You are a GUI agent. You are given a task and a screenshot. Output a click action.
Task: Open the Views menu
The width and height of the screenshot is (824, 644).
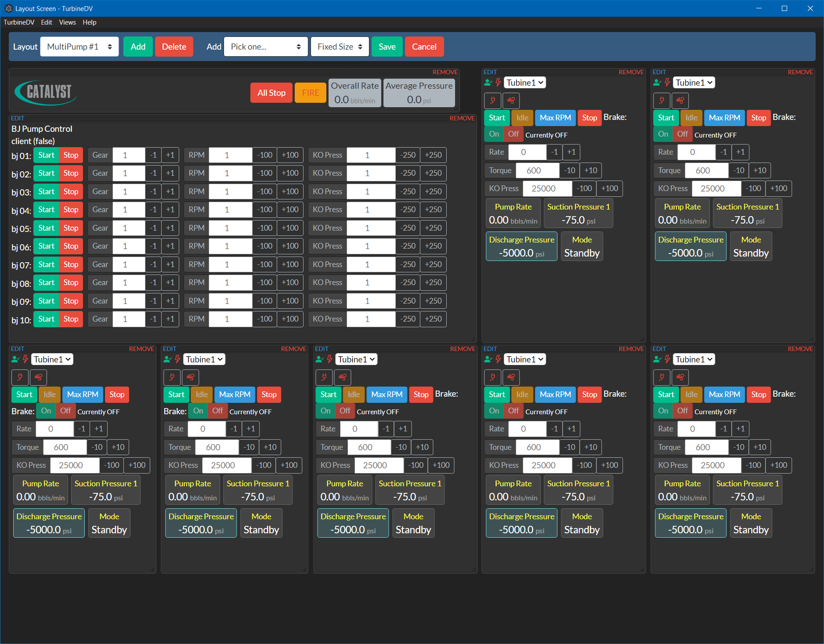coord(67,22)
